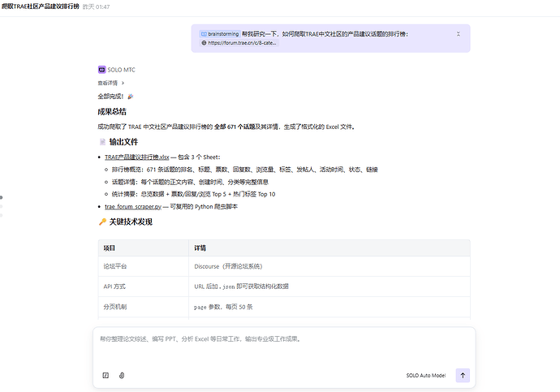Click the key icon beside 关键技术发现
This screenshot has width=560, height=392.
pyautogui.click(x=102, y=222)
